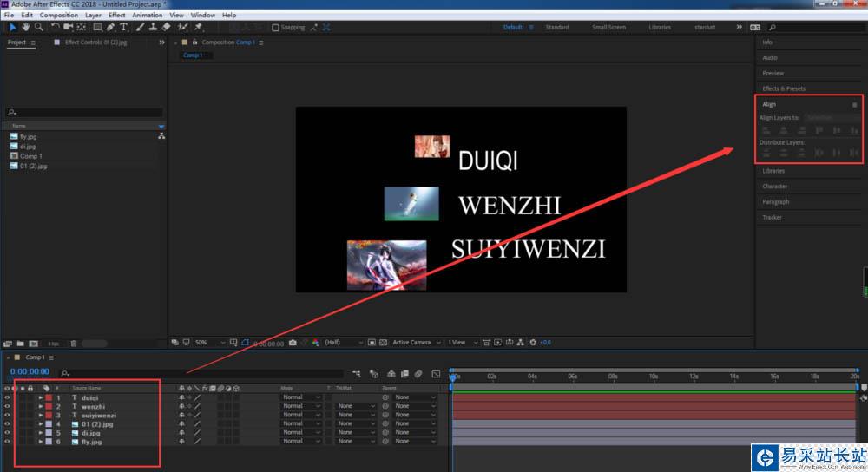Click trash delete icon in Project panel

[74, 344]
